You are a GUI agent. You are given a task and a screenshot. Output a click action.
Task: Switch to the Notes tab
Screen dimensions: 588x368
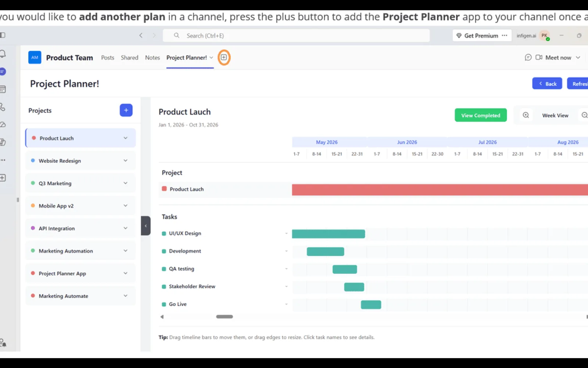[x=153, y=58]
